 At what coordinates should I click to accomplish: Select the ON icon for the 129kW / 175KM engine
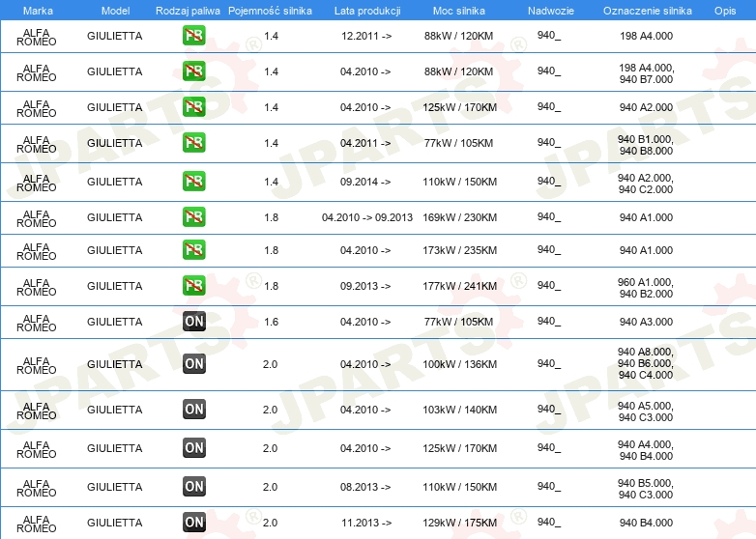point(194,523)
